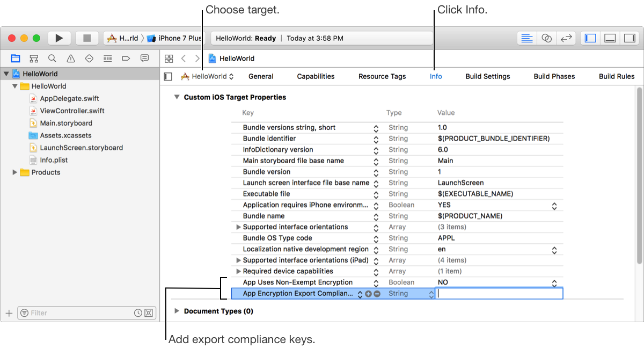Open the key stepper for Bundle identifier

tap(376, 139)
